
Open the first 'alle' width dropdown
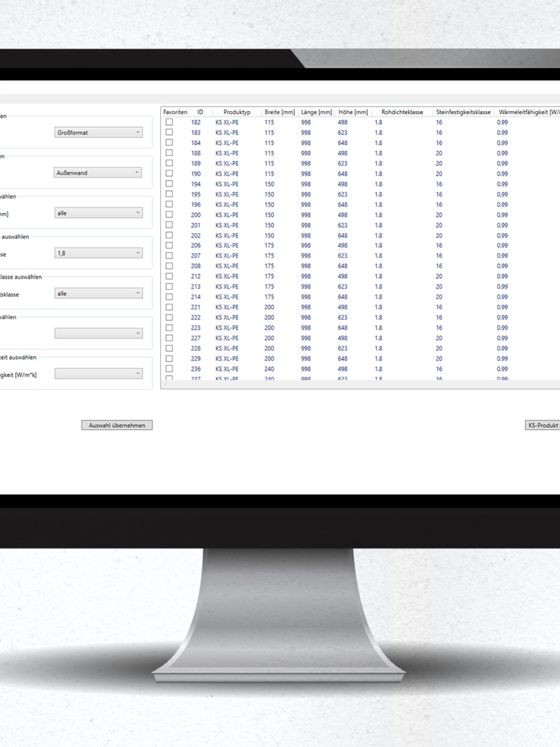click(x=98, y=213)
